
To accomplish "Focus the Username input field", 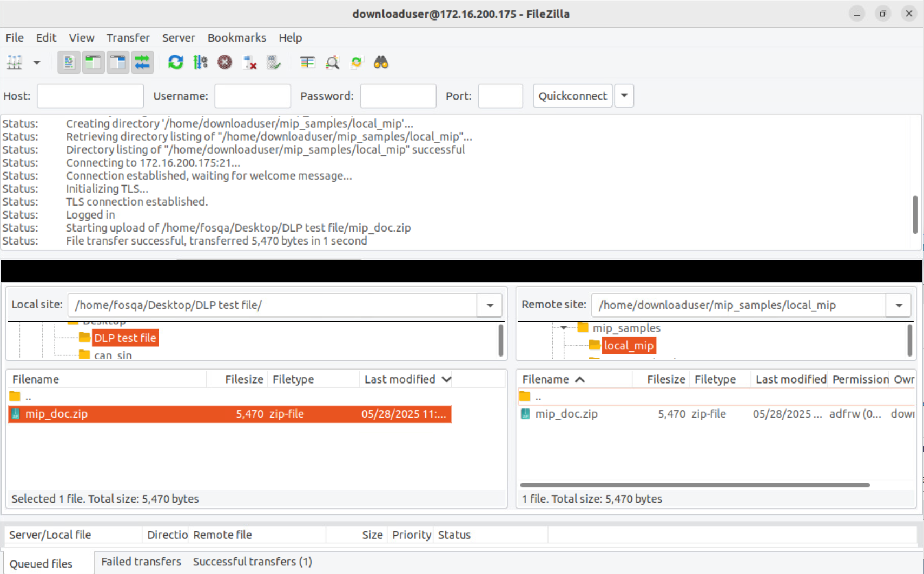I will coord(253,96).
